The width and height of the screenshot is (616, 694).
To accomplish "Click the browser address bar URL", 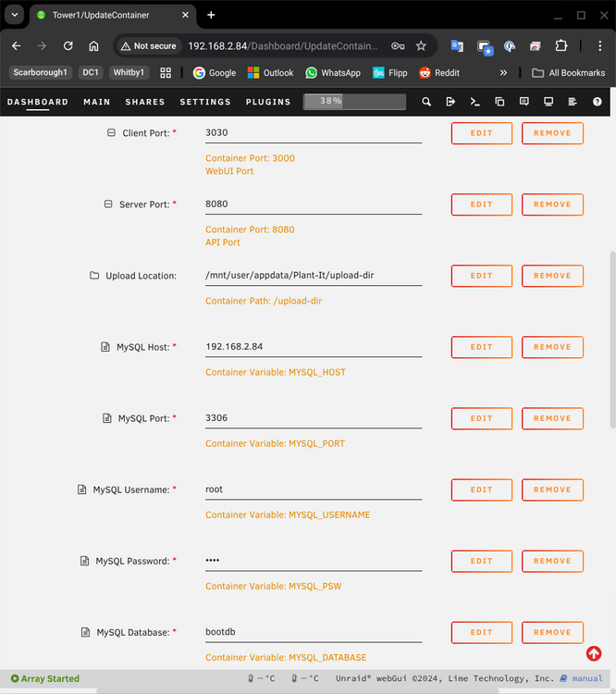I will pos(283,46).
